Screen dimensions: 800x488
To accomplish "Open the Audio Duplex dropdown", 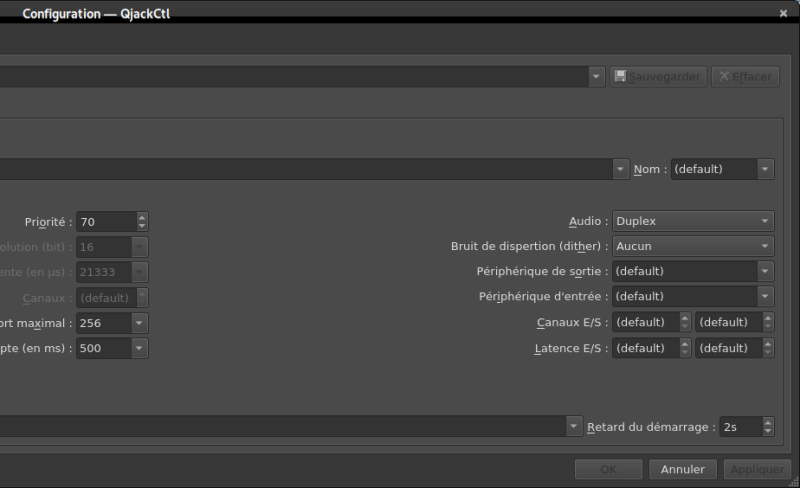I will click(x=693, y=221).
